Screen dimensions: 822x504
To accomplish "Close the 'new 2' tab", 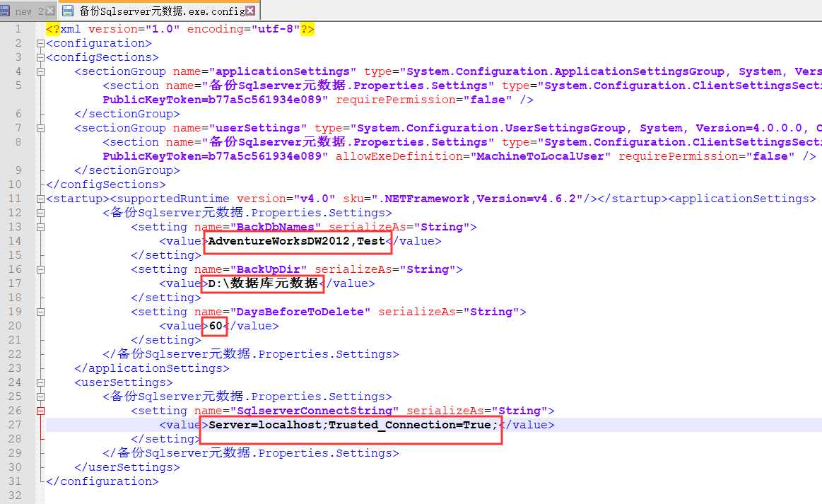I will 50,11.
